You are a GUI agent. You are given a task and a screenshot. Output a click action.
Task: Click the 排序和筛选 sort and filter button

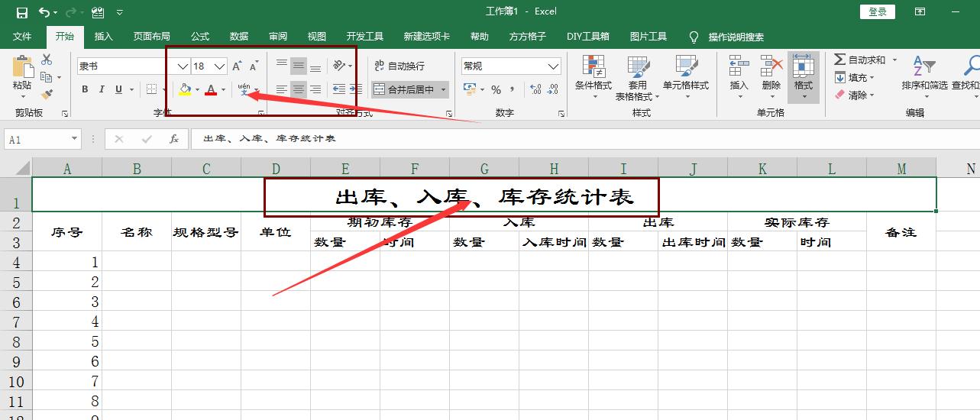pyautogui.click(x=924, y=78)
